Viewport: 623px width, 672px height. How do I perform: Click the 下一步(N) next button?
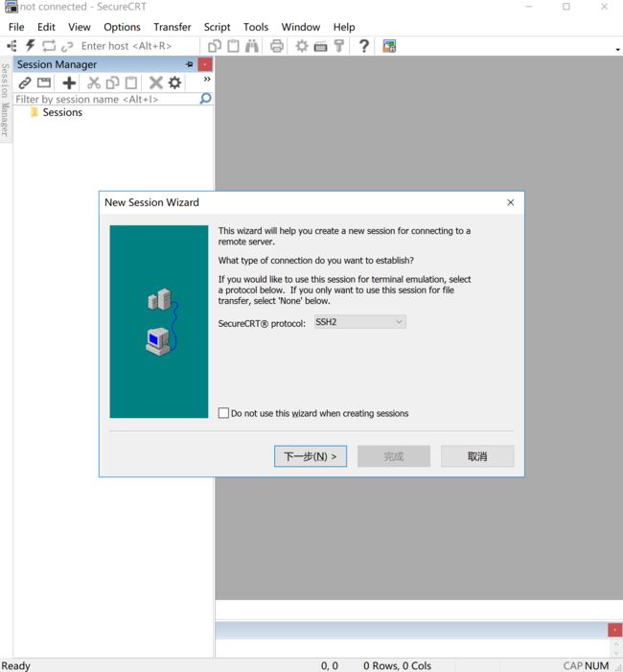(x=311, y=456)
